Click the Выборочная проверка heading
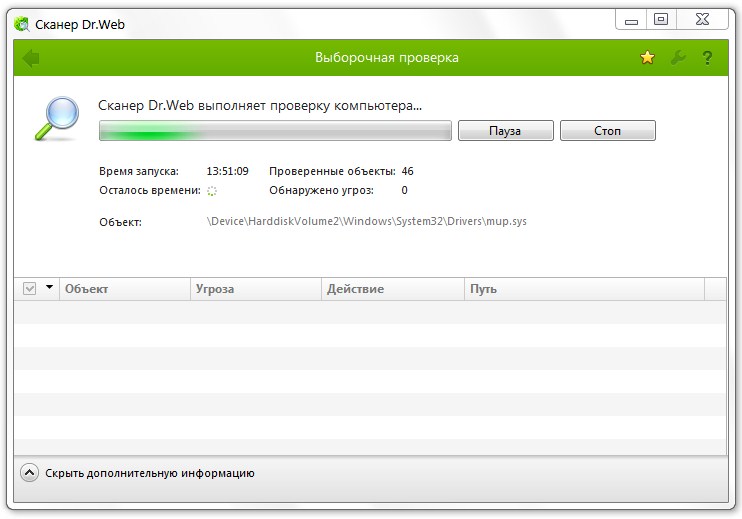The width and height of the screenshot is (742, 519). click(387, 58)
